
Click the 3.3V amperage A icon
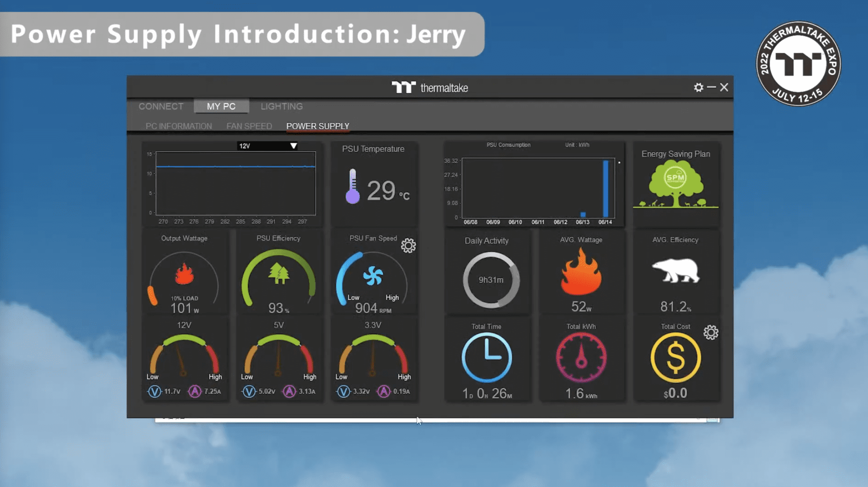(384, 391)
